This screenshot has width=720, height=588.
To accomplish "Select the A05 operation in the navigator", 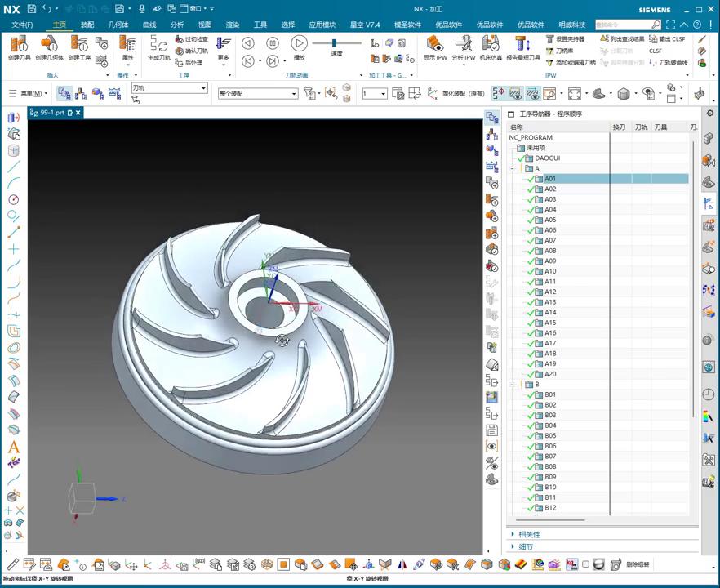I will pos(551,220).
